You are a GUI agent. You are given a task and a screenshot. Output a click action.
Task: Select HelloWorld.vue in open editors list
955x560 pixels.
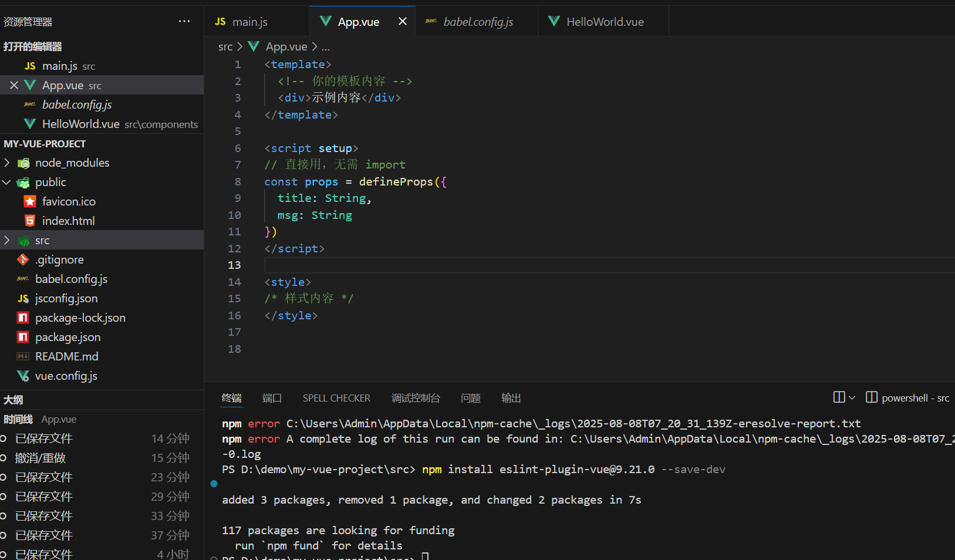coord(102,124)
